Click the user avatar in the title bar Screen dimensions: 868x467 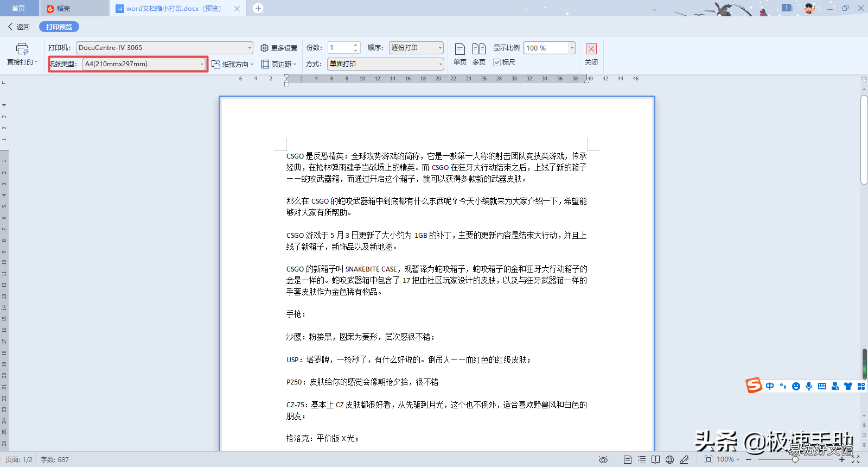tap(809, 8)
